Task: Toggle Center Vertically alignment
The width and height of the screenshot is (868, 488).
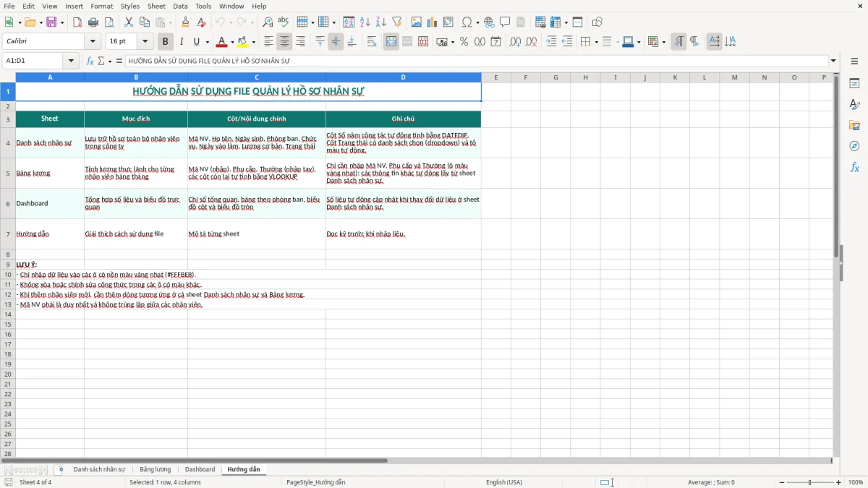Action: point(336,42)
